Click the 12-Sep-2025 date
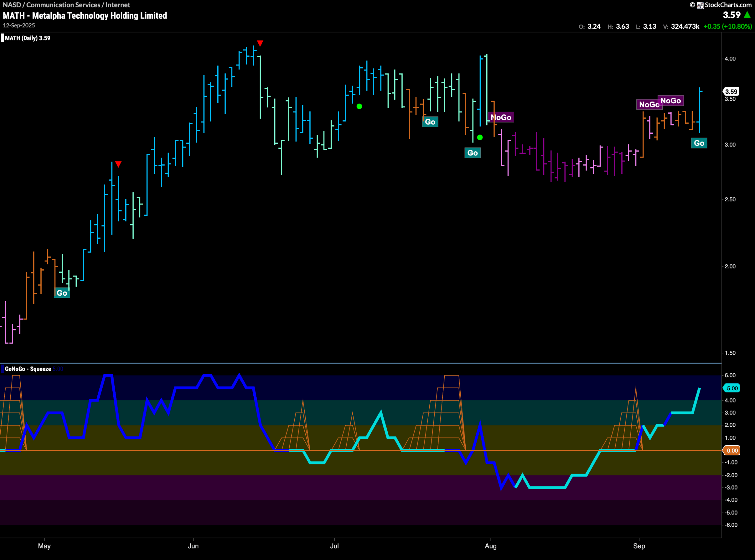This screenshot has width=755, height=560. (x=19, y=25)
